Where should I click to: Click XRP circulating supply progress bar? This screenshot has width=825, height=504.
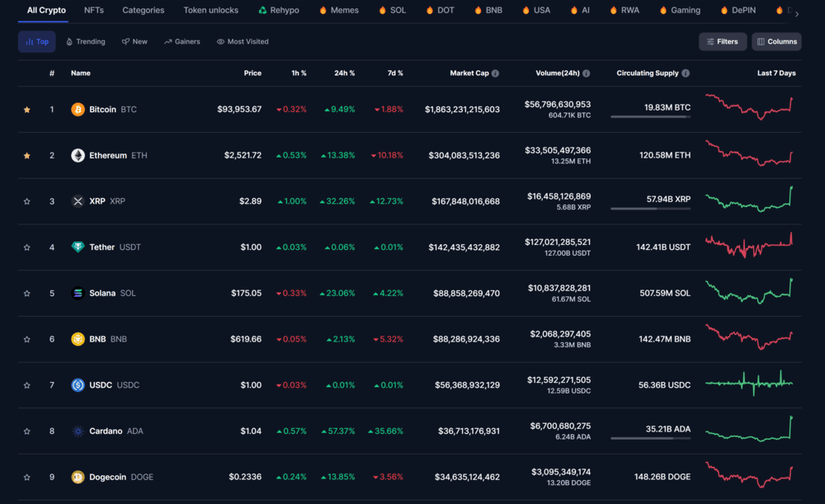[x=650, y=209]
